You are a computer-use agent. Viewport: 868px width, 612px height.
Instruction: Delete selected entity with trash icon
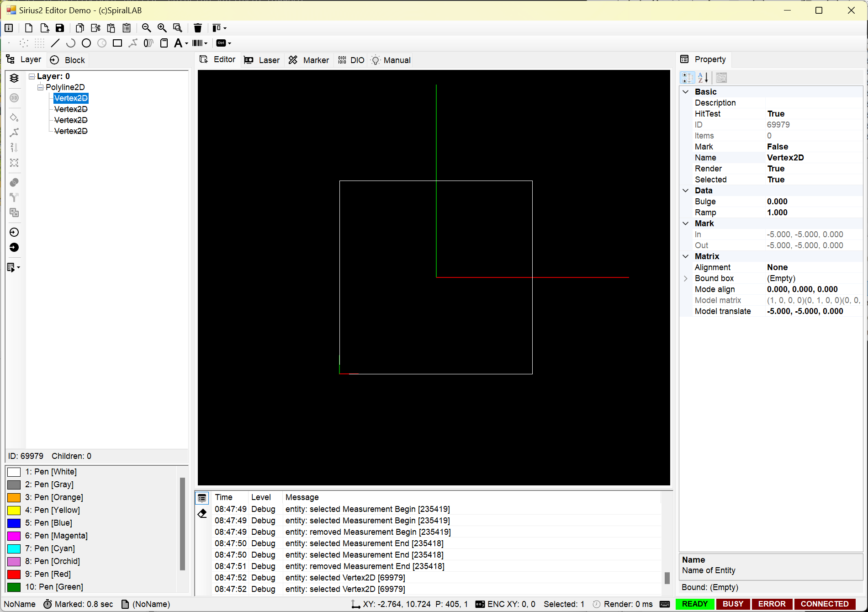(198, 28)
